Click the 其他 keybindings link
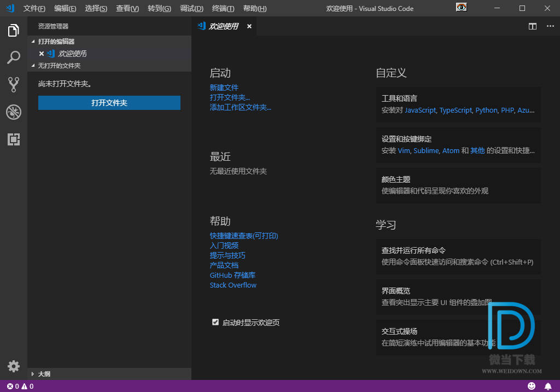The width and height of the screenshot is (560, 392). pos(477,151)
